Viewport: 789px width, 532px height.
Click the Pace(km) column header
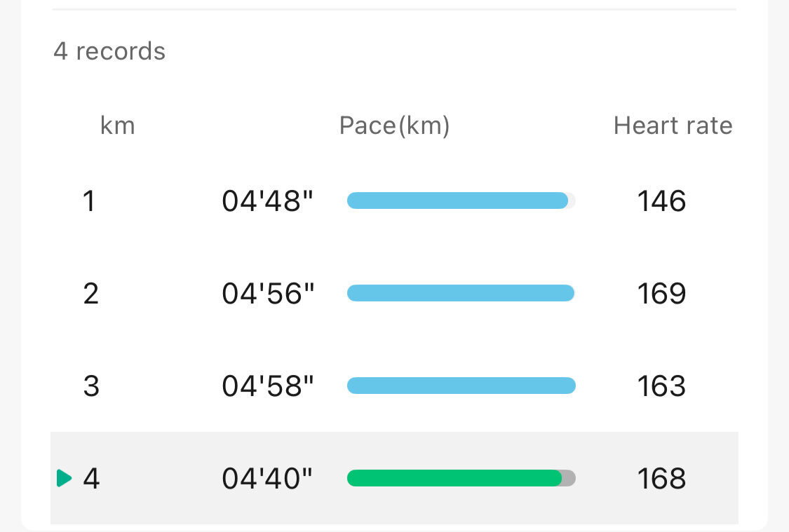point(394,125)
